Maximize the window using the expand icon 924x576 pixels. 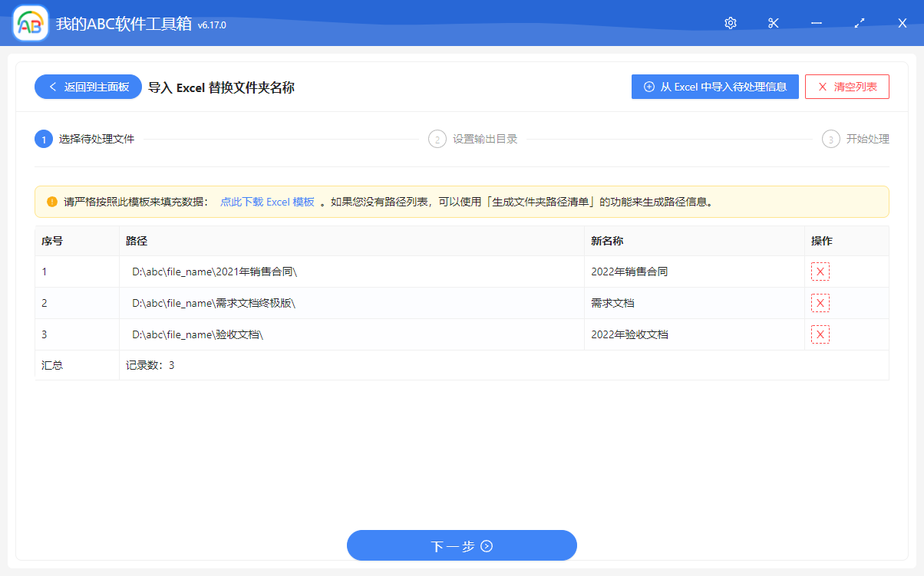(860, 23)
